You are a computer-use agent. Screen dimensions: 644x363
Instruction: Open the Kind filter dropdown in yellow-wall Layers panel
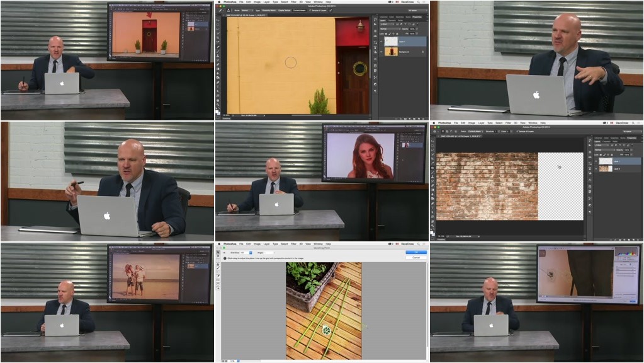pos(387,24)
